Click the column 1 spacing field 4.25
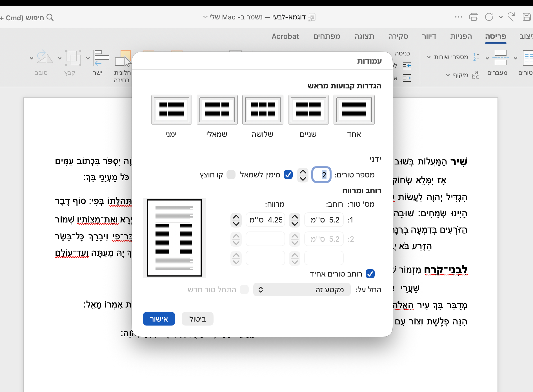533x392 pixels. (x=265, y=220)
